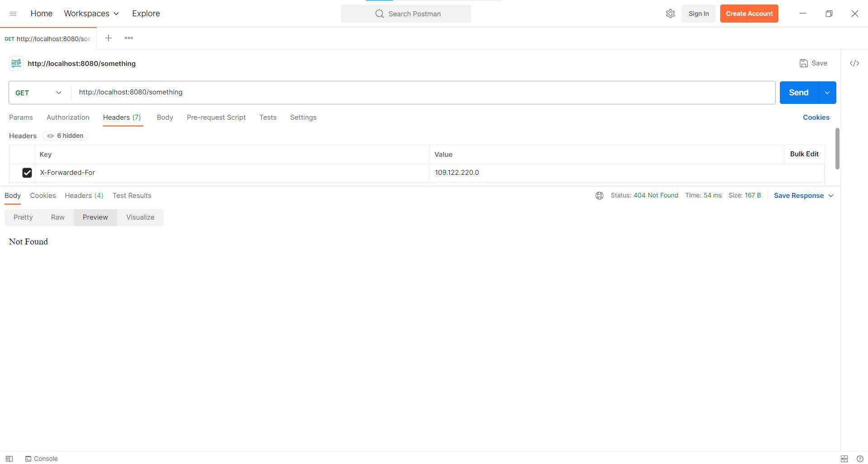Switch response view to Raw

pyautogui.click(x=58, y=217)
